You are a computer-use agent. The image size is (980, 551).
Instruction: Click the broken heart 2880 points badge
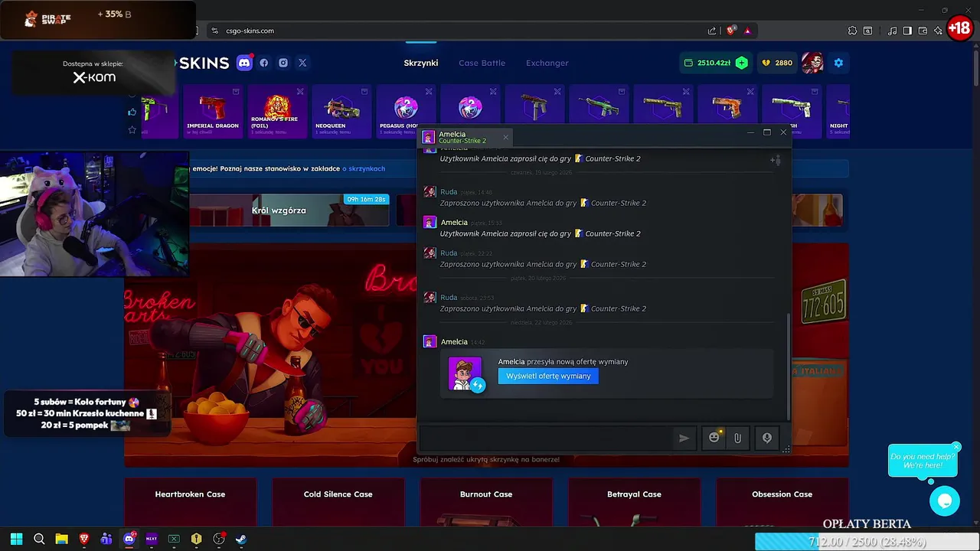pyautogui.click(x=777, y=63)
